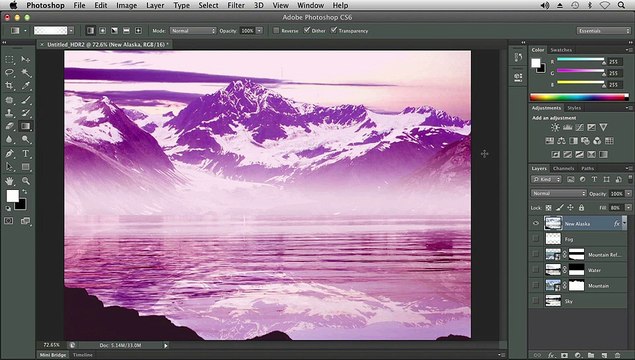
Task: Add a Curves adjustment
Action: tap(580, 127)
